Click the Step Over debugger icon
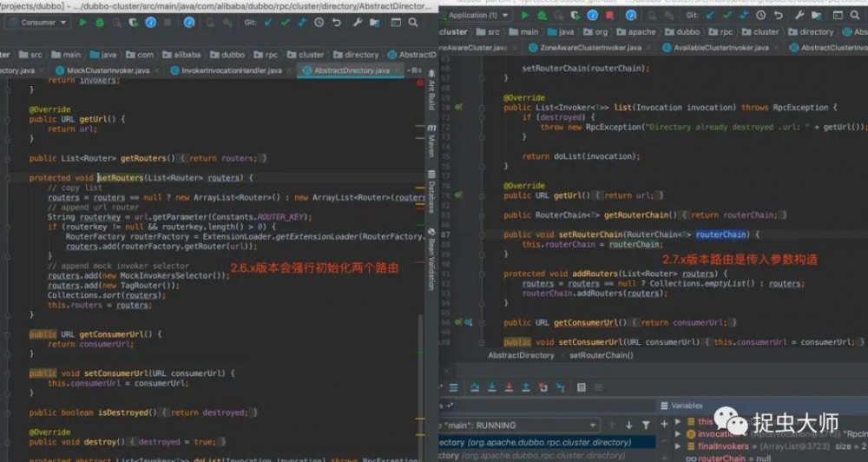Screen dimensions: 868x462 pyautogui.click(x=475, y=387)
